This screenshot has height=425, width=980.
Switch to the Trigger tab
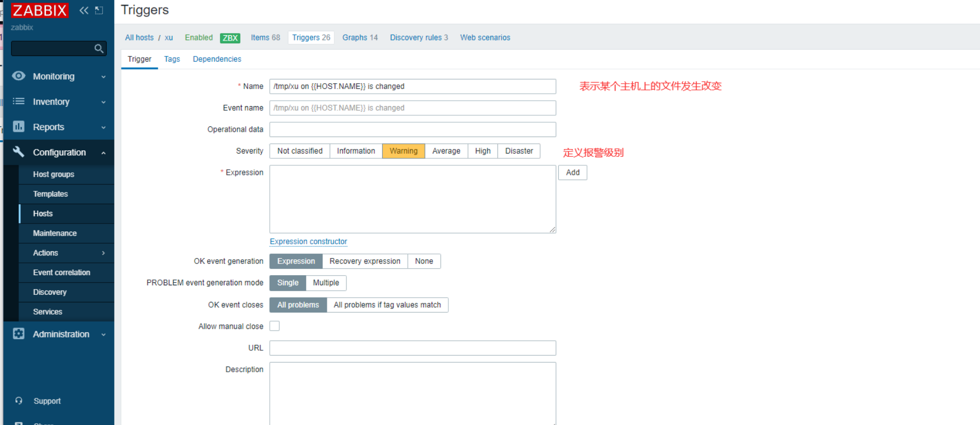(x=140, y=59)
